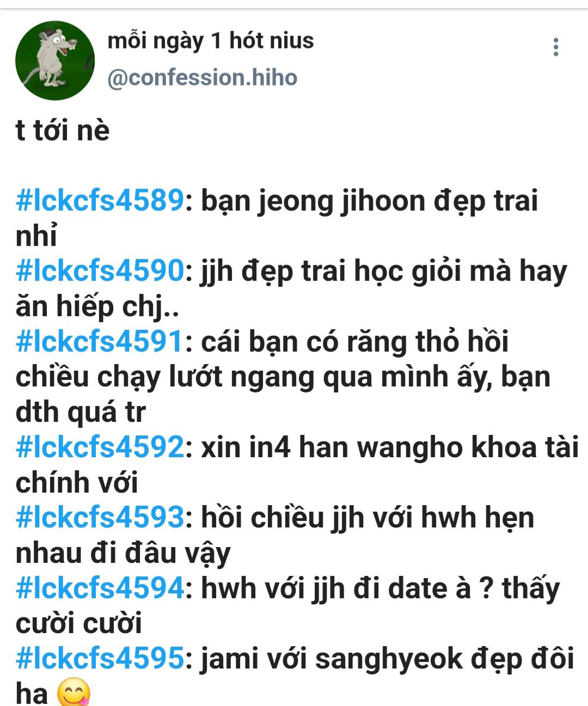Tap the text 'bạn jeong jihoon đẹp trai'
Viewport: 588px width, 706px height.
(370, 201)
